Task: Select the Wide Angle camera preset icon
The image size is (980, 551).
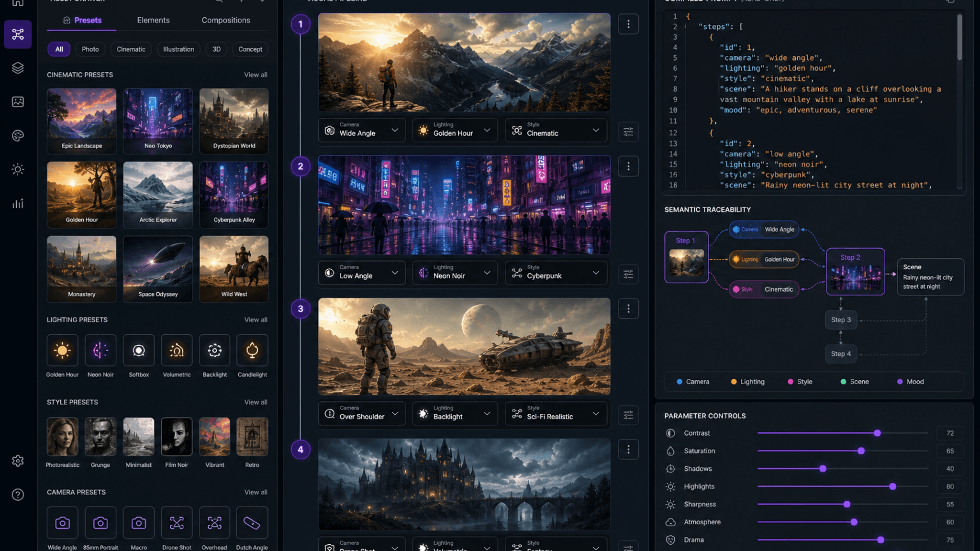Action: (62, 523)
